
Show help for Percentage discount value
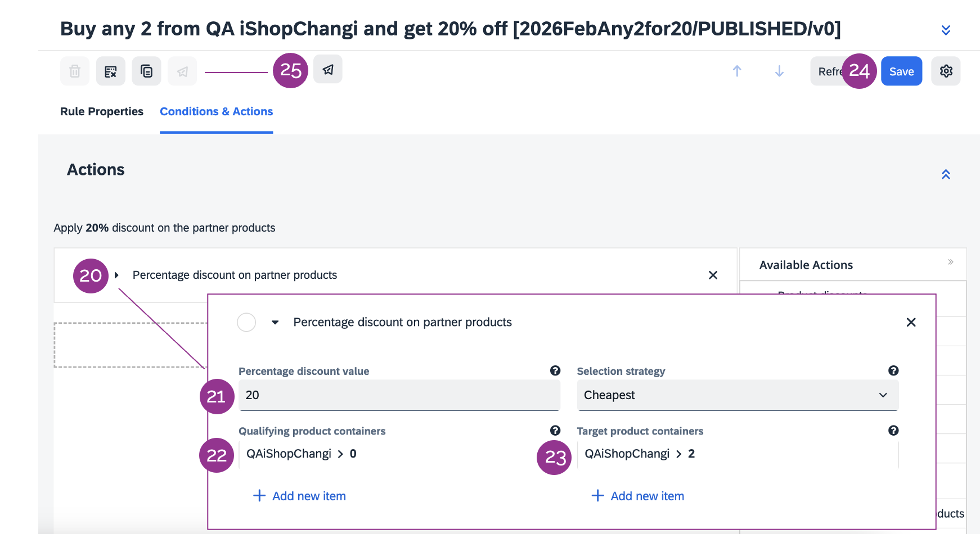(x=555, y=370)
